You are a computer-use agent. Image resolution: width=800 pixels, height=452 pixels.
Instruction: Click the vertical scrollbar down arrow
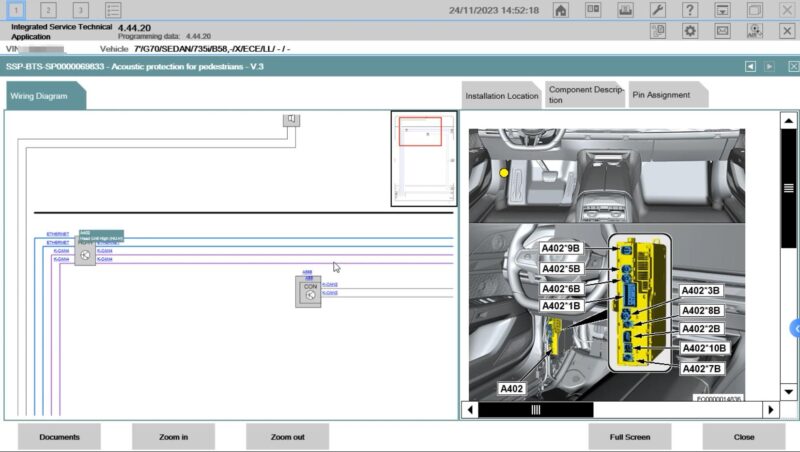788,392
